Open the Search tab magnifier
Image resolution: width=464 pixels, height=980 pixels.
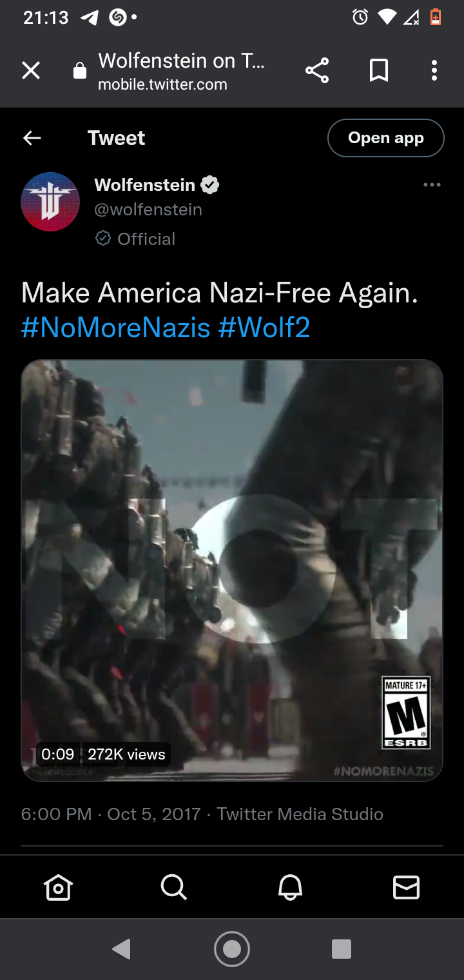coord(174,888)
